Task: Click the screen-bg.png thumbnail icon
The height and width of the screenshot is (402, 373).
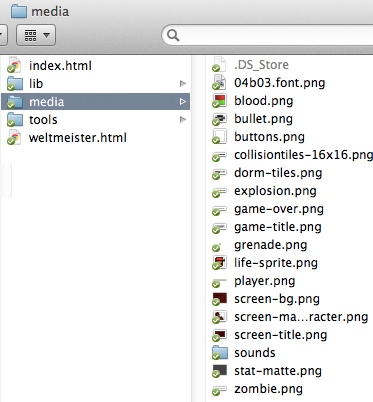Action: click(219, 299)
